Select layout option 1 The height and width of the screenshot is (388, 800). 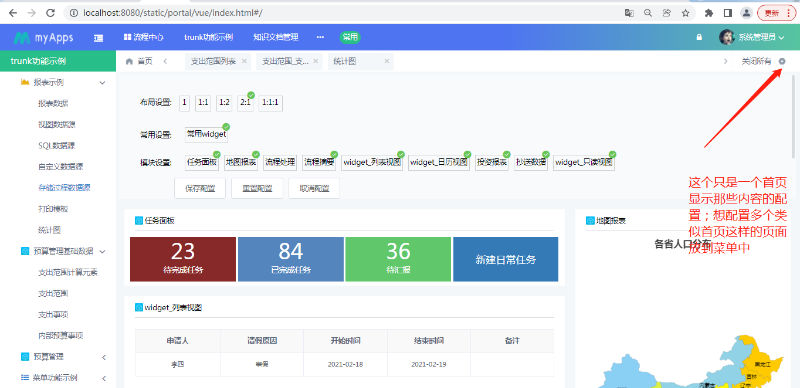[185, 103]
